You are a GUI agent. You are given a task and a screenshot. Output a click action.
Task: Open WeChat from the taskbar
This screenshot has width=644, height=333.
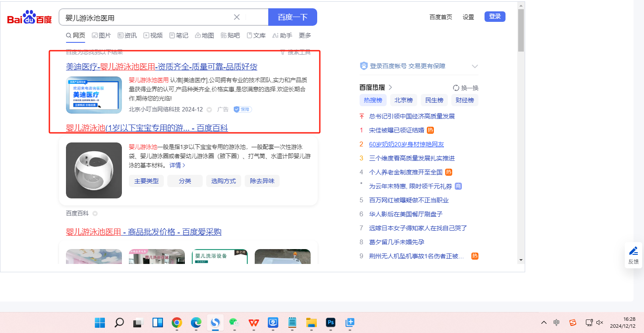point(234,323)
